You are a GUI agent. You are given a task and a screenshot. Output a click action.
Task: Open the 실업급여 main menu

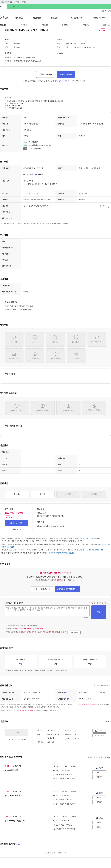point(55,18)
